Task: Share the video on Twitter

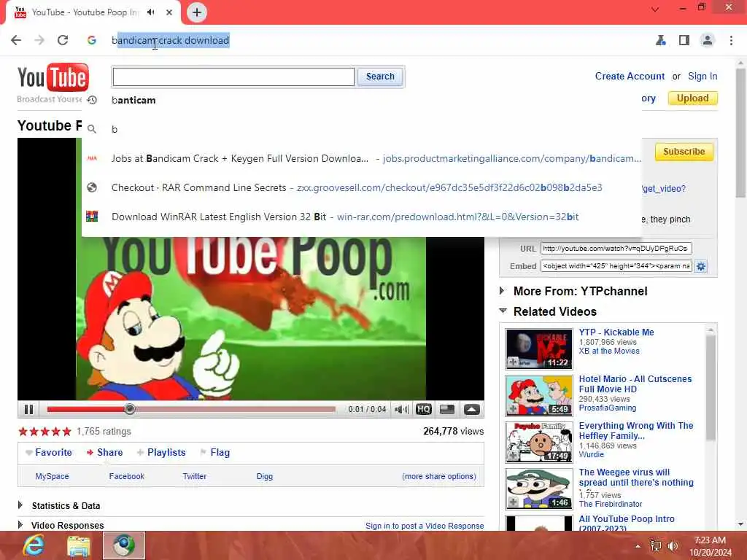Action: click(x=194, y=476)
